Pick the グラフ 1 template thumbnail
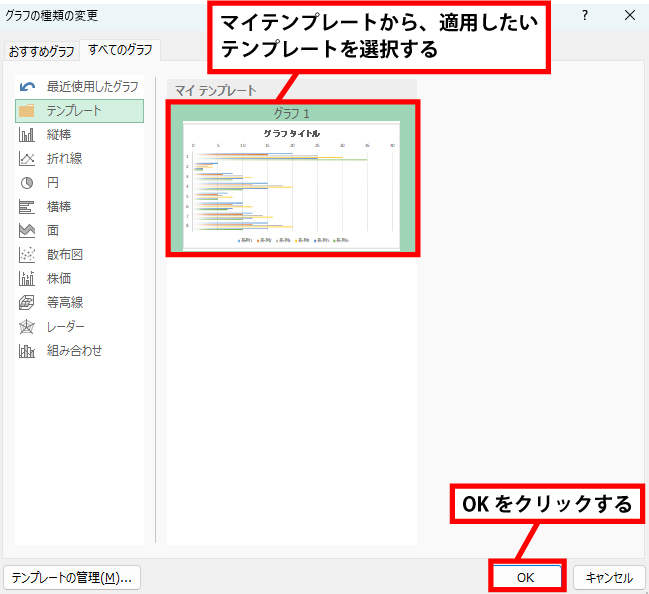This screenshot has height=594, width=649. pos(291,185)
